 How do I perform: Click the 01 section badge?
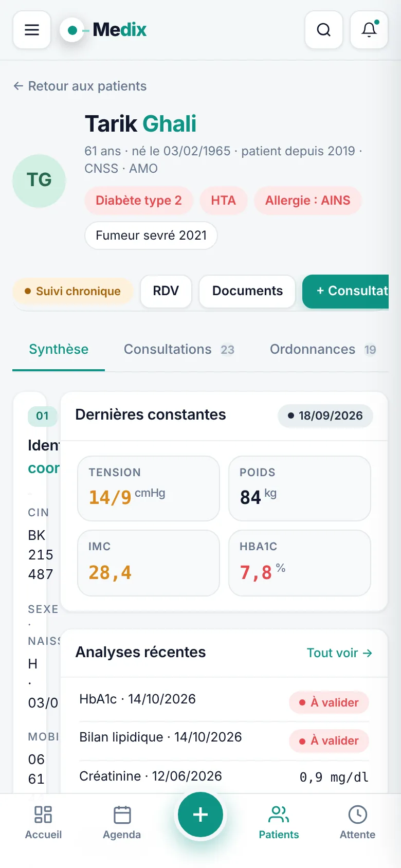pyautogui.click(x=42, y=416)
